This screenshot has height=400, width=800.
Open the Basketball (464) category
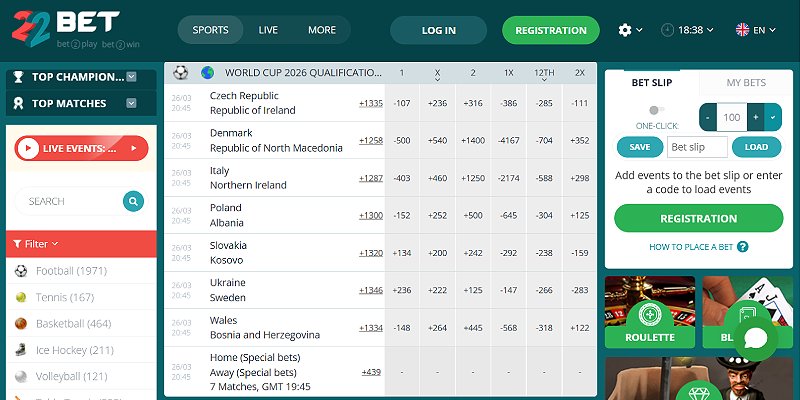pos(73,323)
